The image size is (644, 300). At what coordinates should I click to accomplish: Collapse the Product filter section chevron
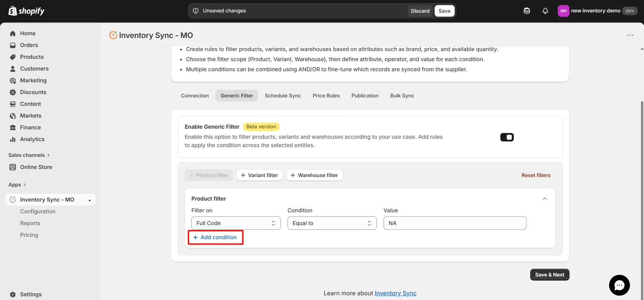(x=545, y=199)
